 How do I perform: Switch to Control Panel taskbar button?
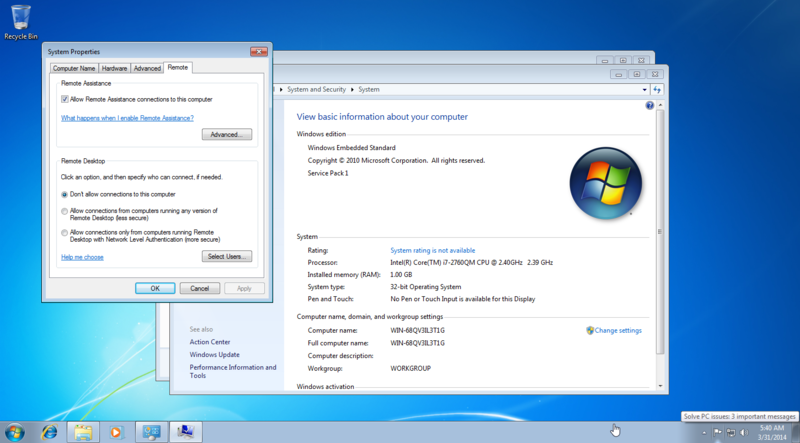(151, 432)
